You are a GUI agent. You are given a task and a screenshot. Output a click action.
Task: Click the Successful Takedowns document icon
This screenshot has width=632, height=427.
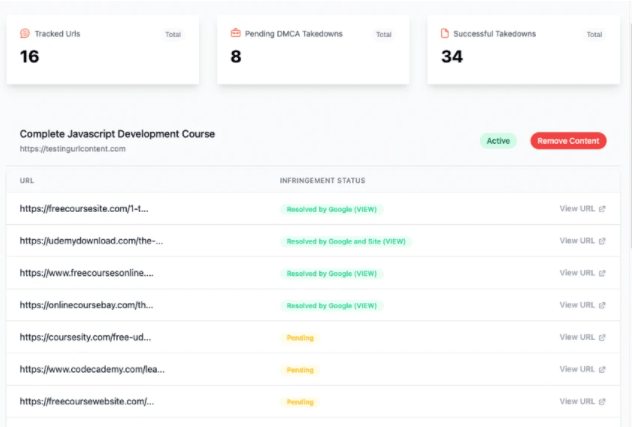(445, 33)
